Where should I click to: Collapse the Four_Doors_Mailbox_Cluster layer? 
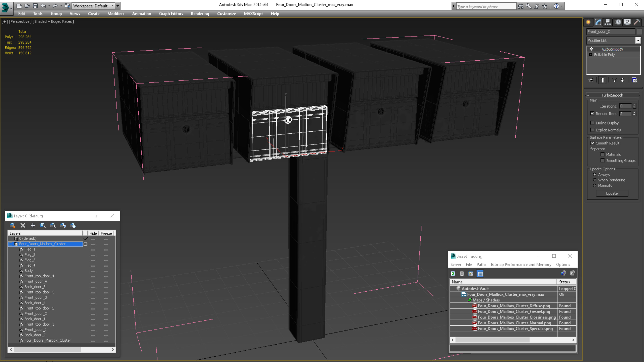click(x=11, y=244)
